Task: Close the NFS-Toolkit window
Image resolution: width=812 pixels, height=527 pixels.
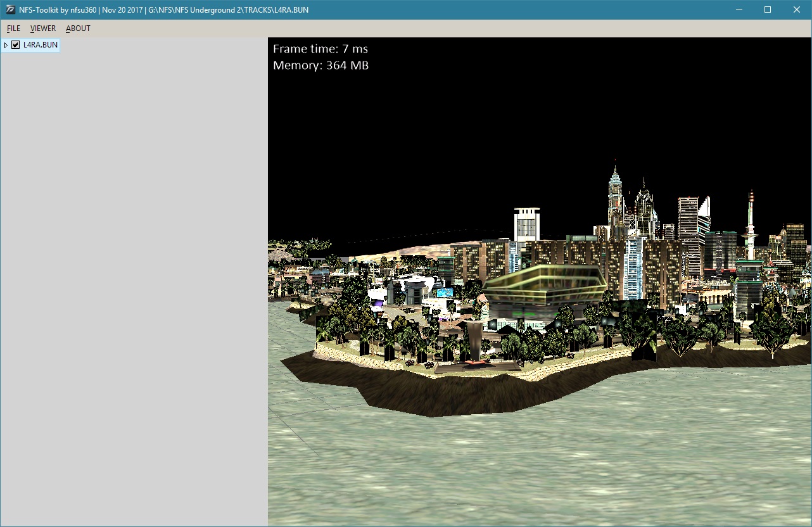Action: [797, 10]
